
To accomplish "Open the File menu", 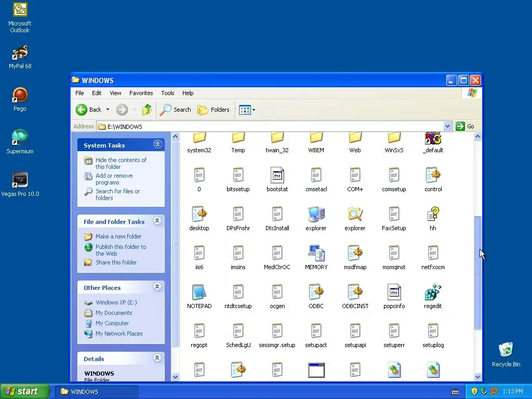I will coord(79,93).
